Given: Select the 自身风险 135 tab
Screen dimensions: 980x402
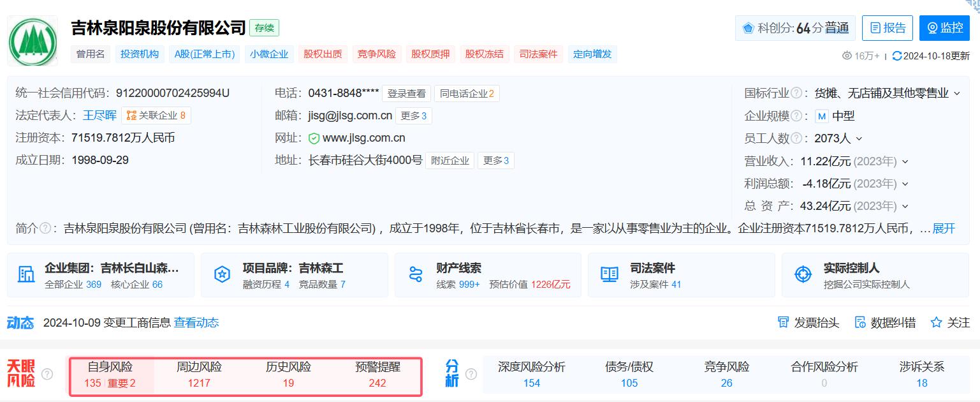Looking at the screenshot, I should point(110,375).
